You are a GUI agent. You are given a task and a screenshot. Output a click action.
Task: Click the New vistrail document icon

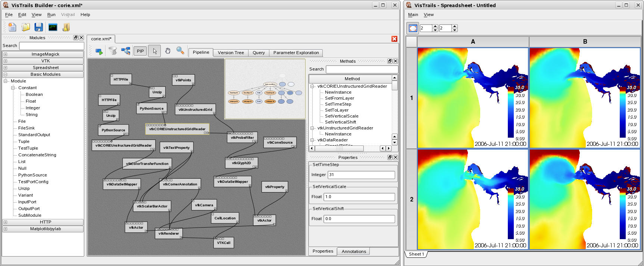pyautogui.click(x=12, y=27)
